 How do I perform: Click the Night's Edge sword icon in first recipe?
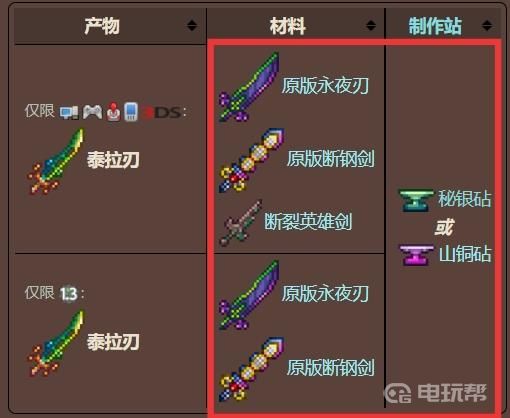[x=249, y=87]
